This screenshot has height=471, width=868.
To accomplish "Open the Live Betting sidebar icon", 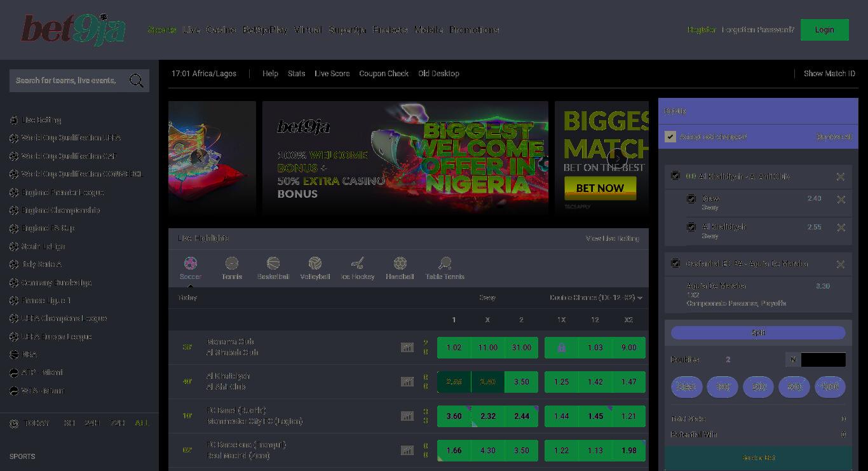I will [x=14, y=119].
